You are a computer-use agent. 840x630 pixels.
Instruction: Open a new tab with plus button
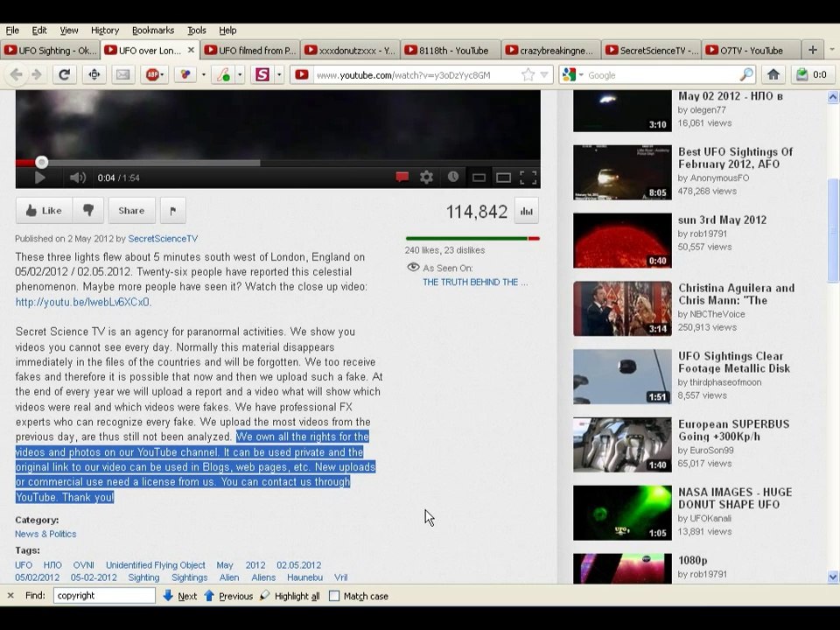[813, 50]
